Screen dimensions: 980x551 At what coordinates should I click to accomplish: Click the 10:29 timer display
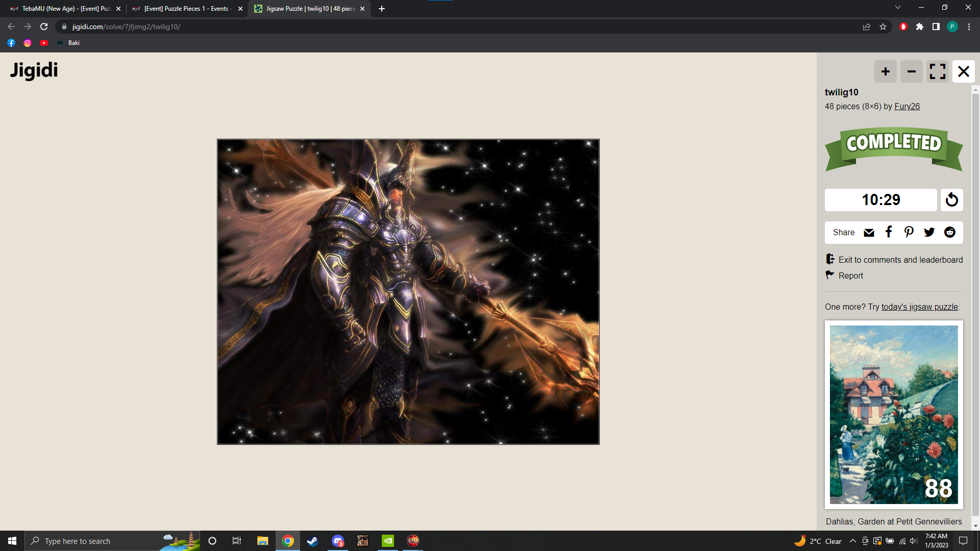881,199
